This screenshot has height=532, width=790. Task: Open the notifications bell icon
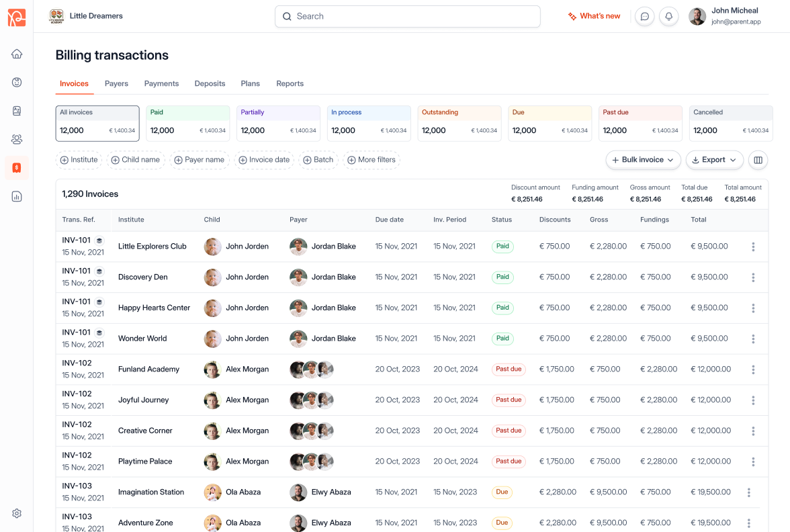pos(668,16)
